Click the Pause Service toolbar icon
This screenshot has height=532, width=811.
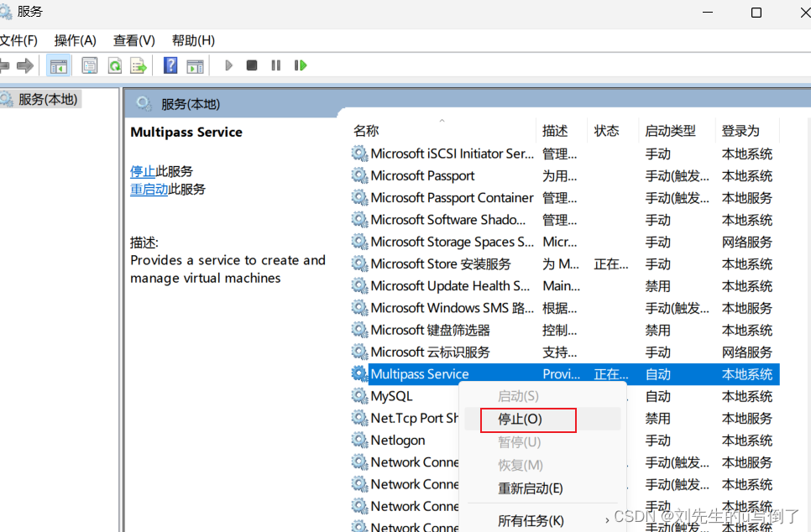click(x=276, y=65)
